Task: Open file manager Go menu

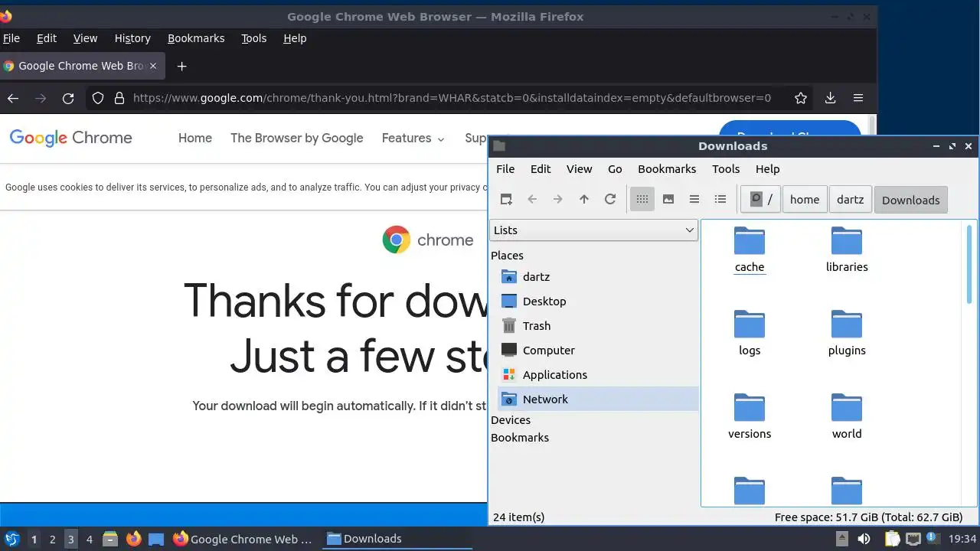Action: click(x=615, y=169)
